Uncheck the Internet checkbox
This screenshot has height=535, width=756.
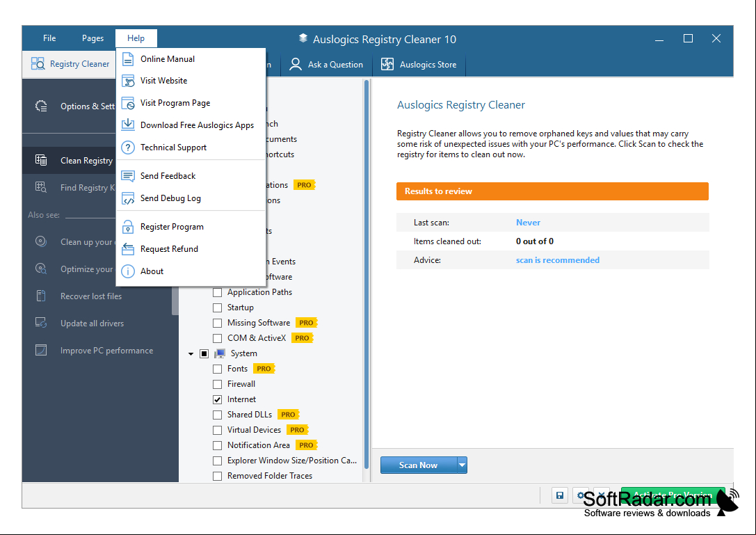tap(218, 399)
